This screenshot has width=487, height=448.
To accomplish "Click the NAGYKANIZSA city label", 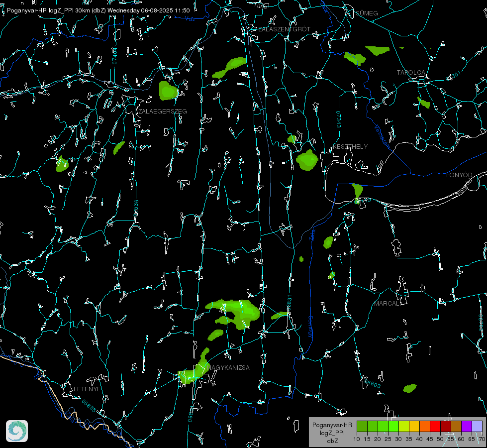I will pyautogui.click(x=228, y=368).
